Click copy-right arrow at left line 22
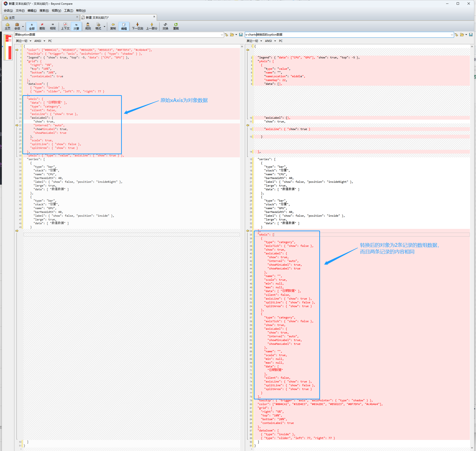Screen dimensions: 476x451 [17, 125]
